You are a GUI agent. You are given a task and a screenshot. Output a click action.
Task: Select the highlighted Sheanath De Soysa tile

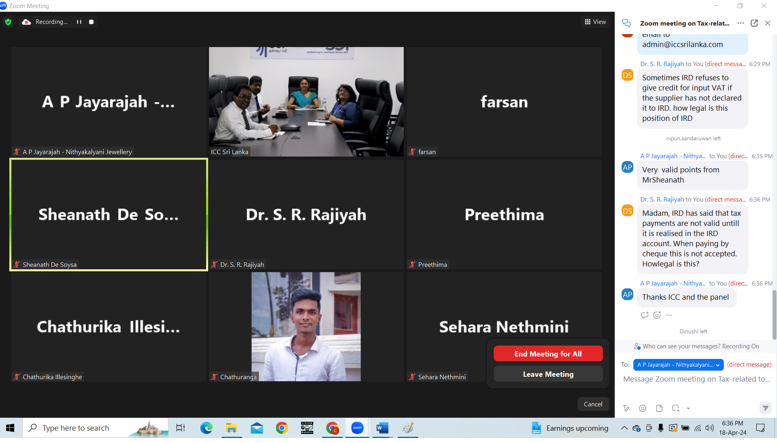pyautogui.click(x=109, y=215)
